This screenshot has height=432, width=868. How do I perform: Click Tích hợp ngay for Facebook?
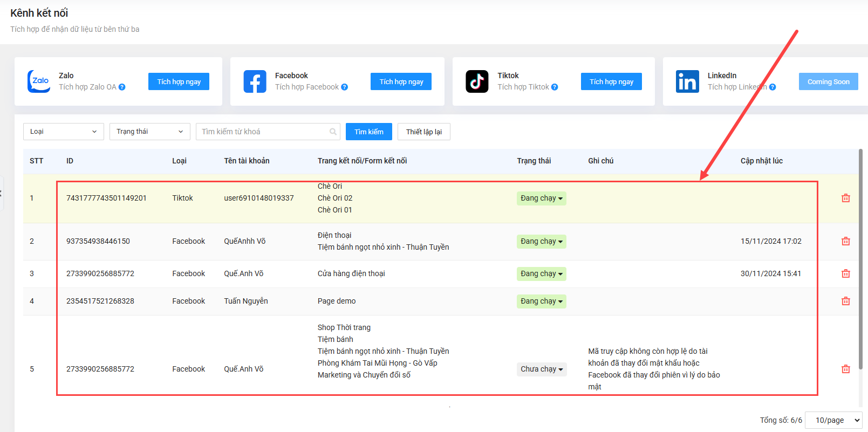coord(401,81)
